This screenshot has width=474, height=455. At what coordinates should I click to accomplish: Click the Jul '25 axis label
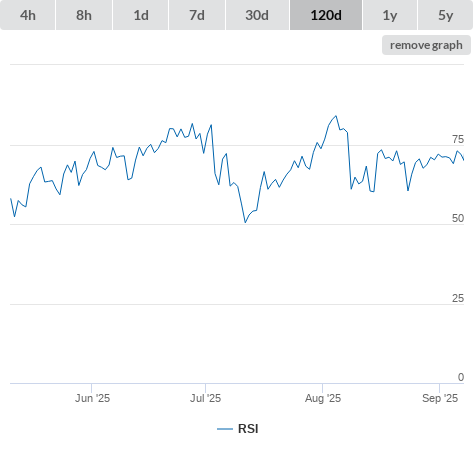click(205, 398)
